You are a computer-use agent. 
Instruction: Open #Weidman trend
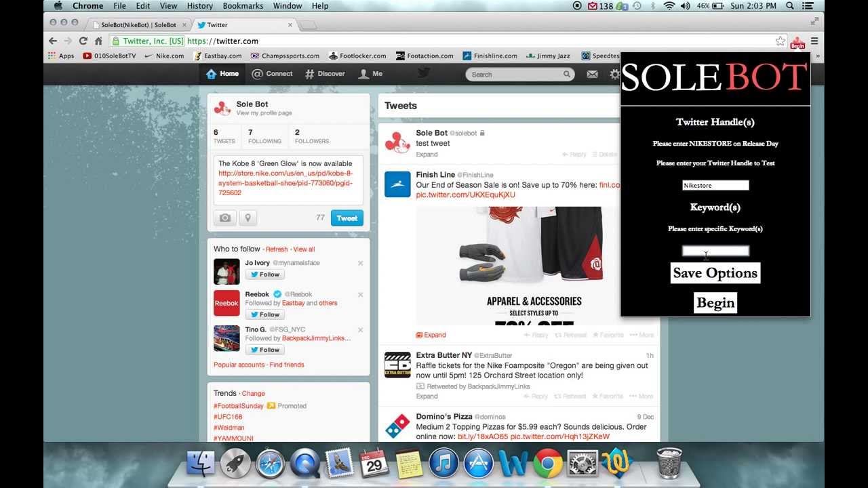point(229,428)
